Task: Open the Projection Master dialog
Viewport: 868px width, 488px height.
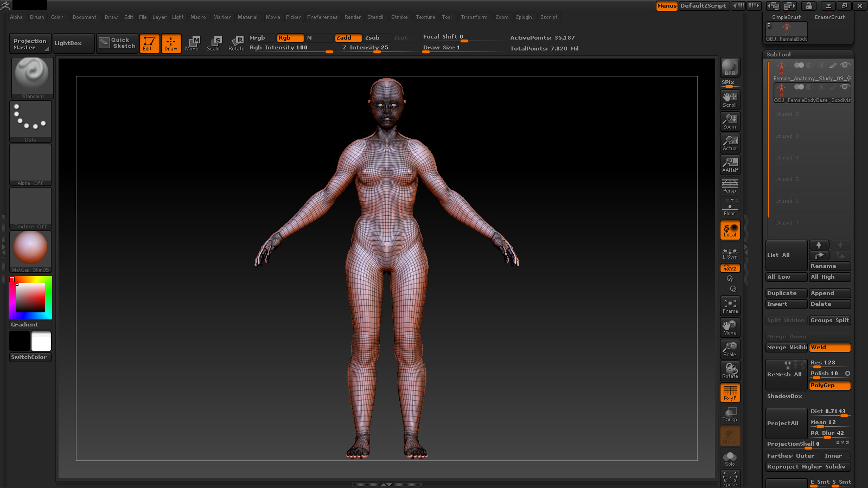Action: click(x=29, y=43)
